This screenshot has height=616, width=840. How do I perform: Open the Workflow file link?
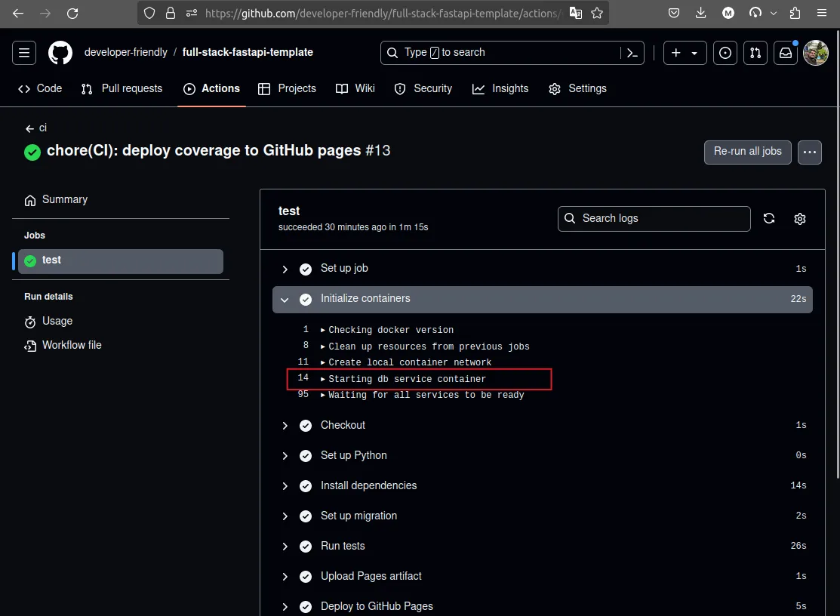click(71, 345)
